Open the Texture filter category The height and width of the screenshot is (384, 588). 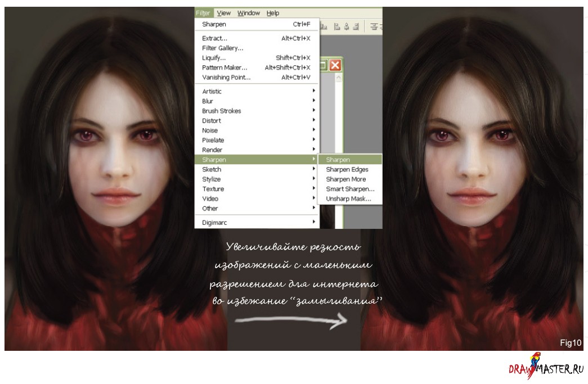(x=257, y=189)
